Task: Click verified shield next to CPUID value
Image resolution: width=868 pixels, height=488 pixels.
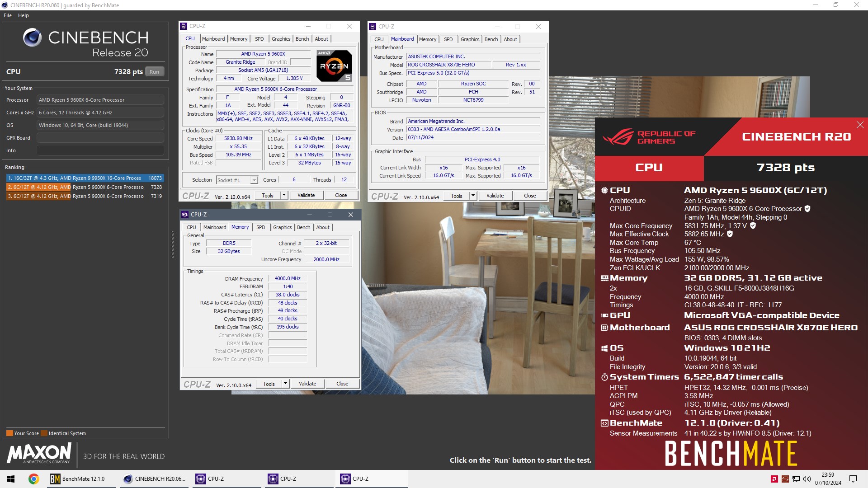Action: point(807,209)
